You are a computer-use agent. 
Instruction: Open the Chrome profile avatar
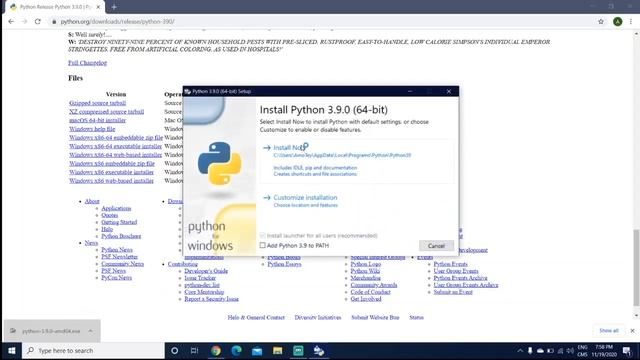[618, 21]
